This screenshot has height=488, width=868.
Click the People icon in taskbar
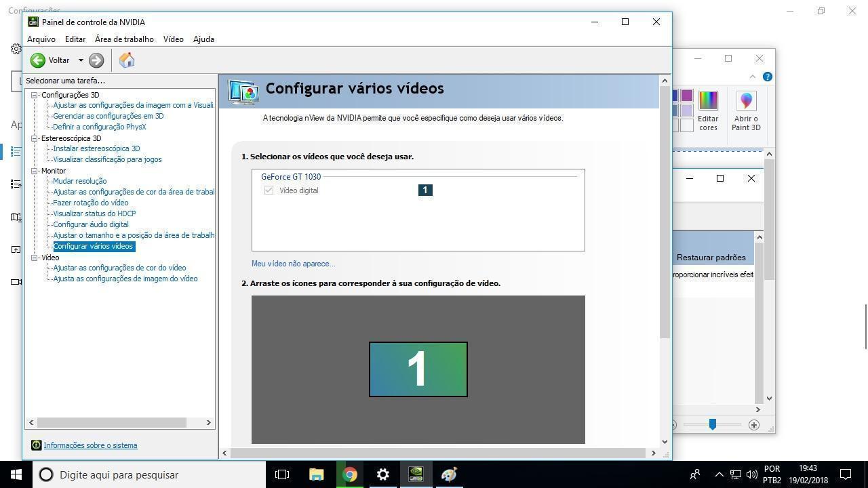click(x=694, y=474)
